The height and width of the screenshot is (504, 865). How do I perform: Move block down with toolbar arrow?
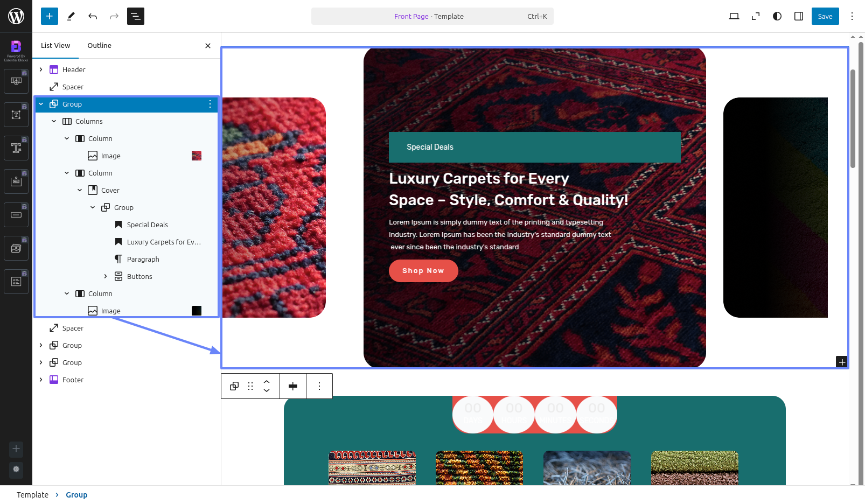pos(267,390)
